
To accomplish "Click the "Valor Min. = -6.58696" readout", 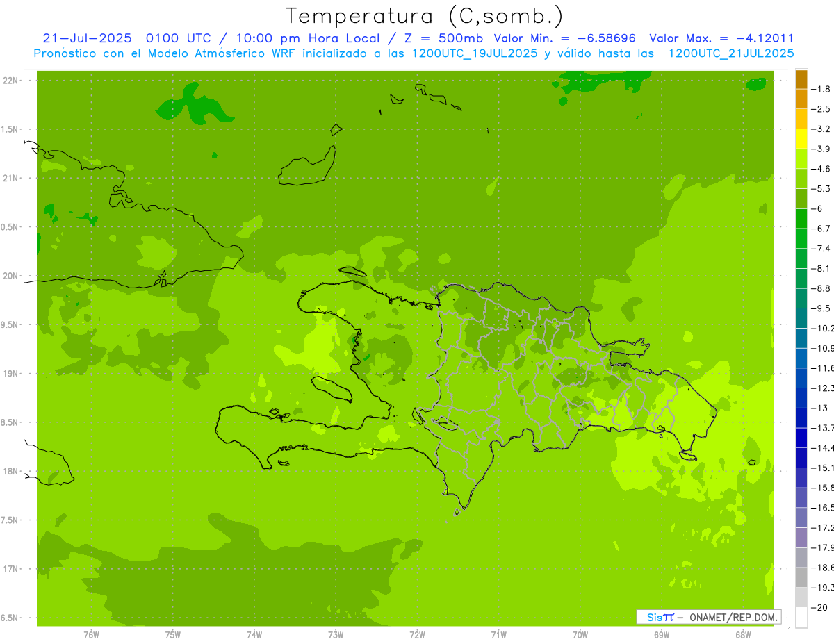I will [x=564, y=38].
